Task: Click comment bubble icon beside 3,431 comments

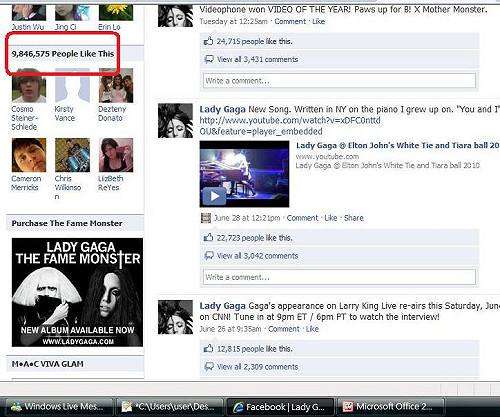Action: pos(209,60)
